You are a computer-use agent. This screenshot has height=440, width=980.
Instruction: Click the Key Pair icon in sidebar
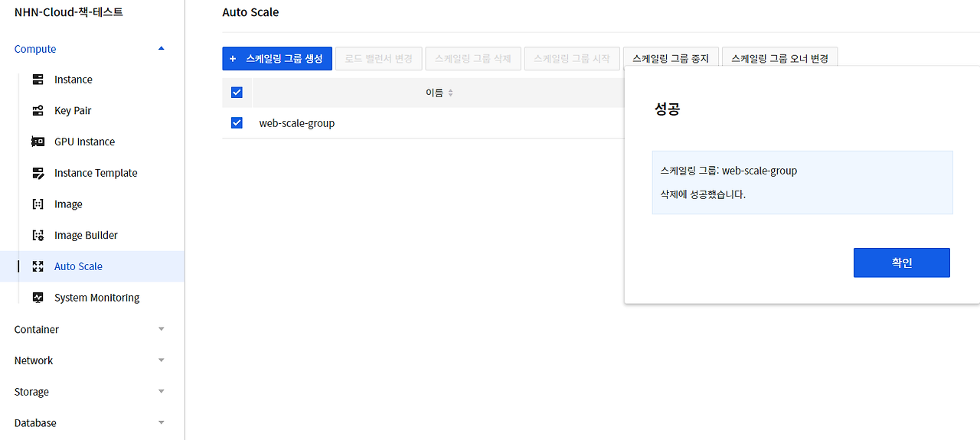tap(38, 111)
